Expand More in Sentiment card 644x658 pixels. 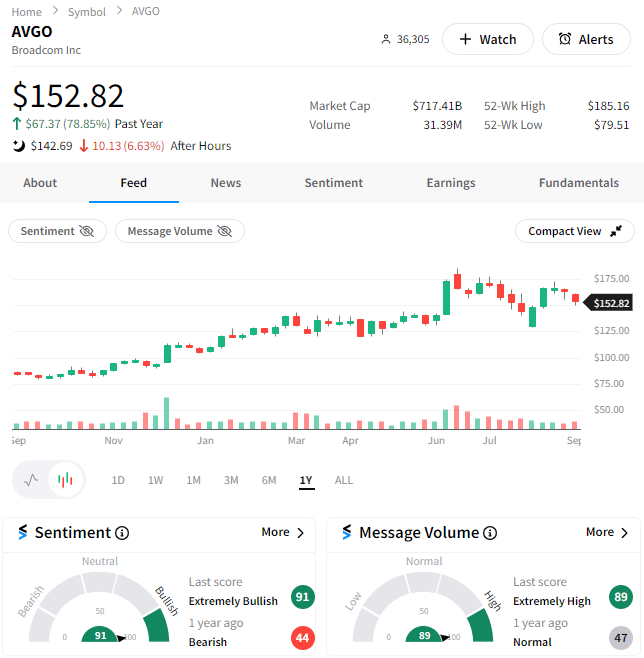[x=282, y=532]
